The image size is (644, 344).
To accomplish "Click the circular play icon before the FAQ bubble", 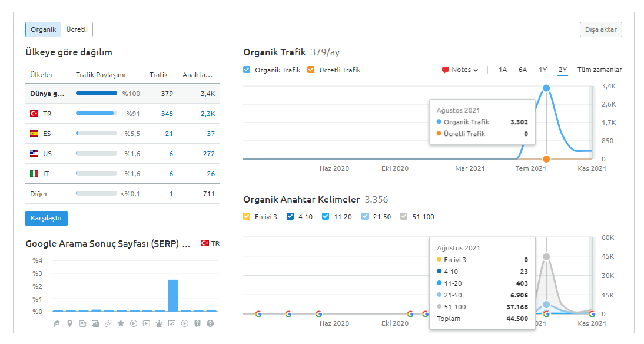I will (185, 323).
